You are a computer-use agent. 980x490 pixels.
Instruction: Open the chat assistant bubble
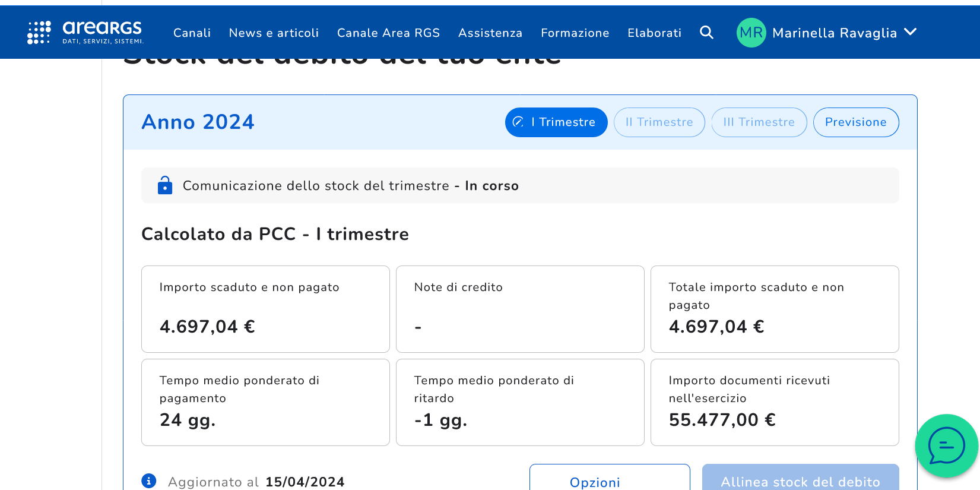pyautogui.click(x=946, y=445)
